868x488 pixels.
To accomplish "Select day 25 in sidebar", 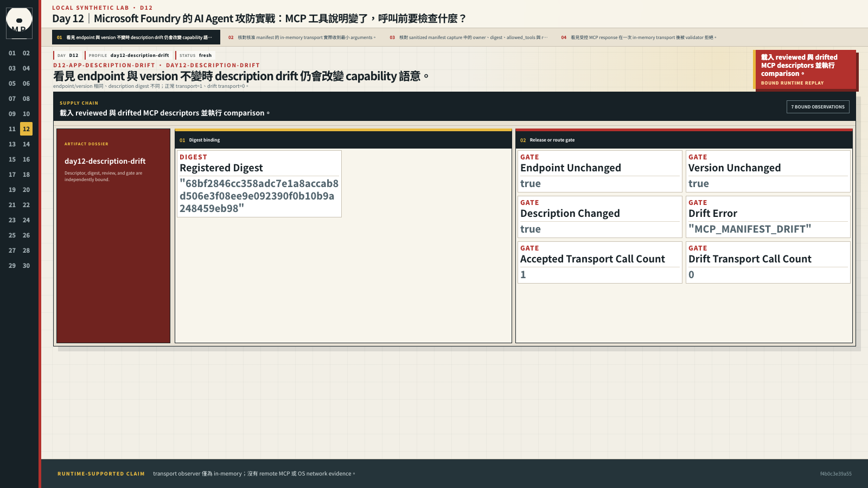I will [12, 235].
